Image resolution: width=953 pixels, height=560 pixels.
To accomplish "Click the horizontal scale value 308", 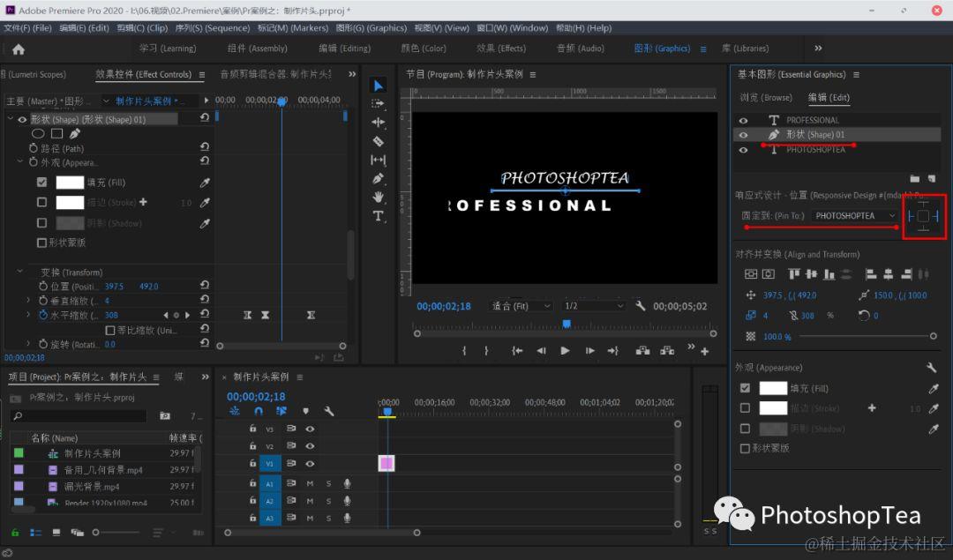I will [x=111, y=315].
